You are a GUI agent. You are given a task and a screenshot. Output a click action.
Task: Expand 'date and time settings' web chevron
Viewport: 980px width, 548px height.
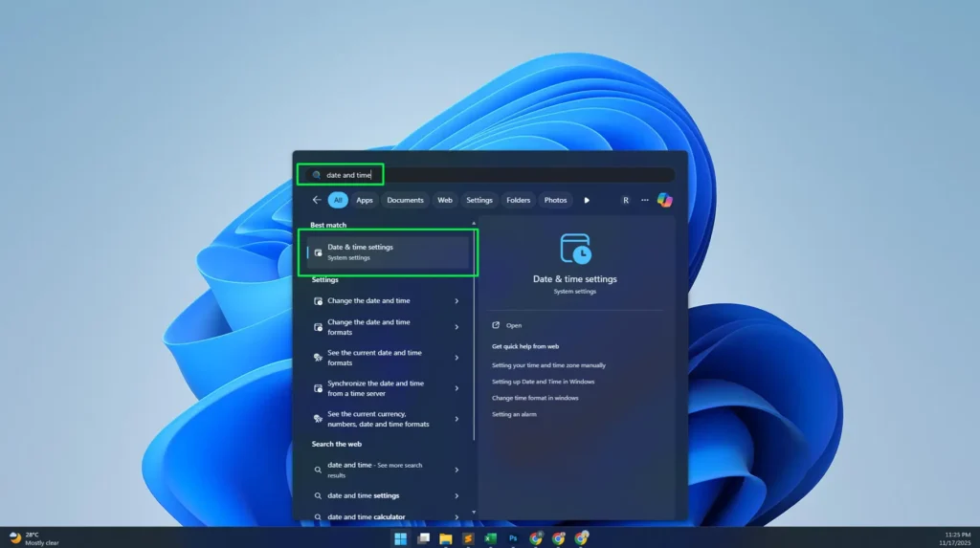(x=457, y=495)
